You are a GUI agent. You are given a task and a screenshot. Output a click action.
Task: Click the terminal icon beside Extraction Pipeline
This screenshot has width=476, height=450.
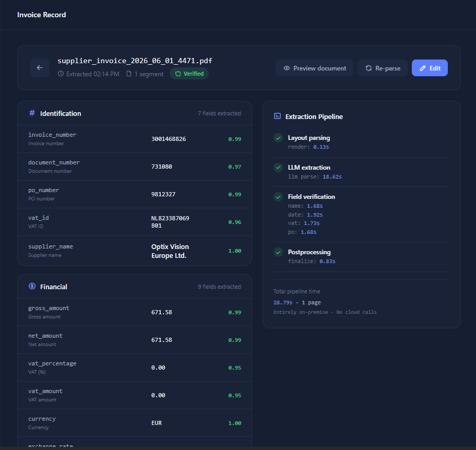tap(277, 116)
